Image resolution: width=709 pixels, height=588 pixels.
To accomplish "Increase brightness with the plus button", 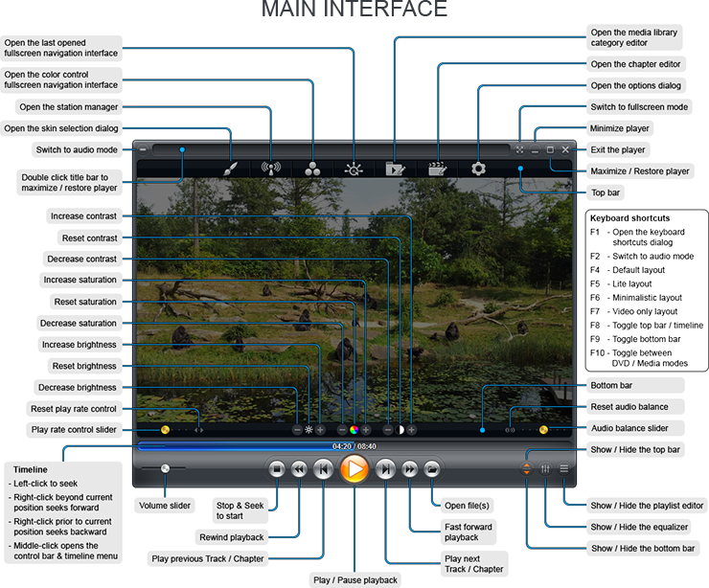I will 321,430.
